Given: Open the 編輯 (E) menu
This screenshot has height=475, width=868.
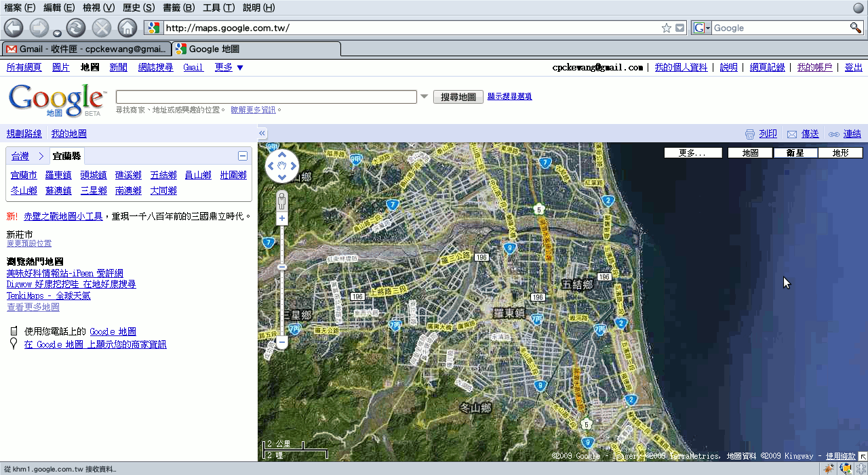Looking at the screenshot, I should (x=60, y=7).
